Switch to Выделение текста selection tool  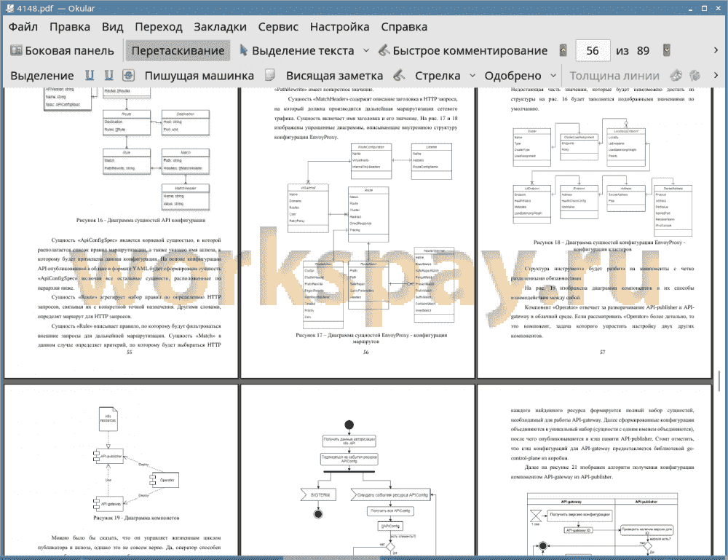pos(297,51)
